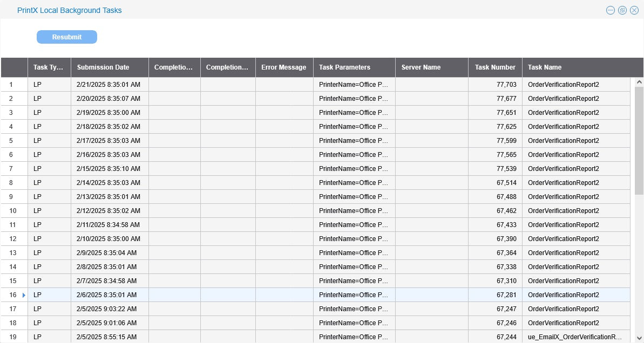Click the Server Name column header
This screenshot has width=644, height=343.
click(421, 67)
